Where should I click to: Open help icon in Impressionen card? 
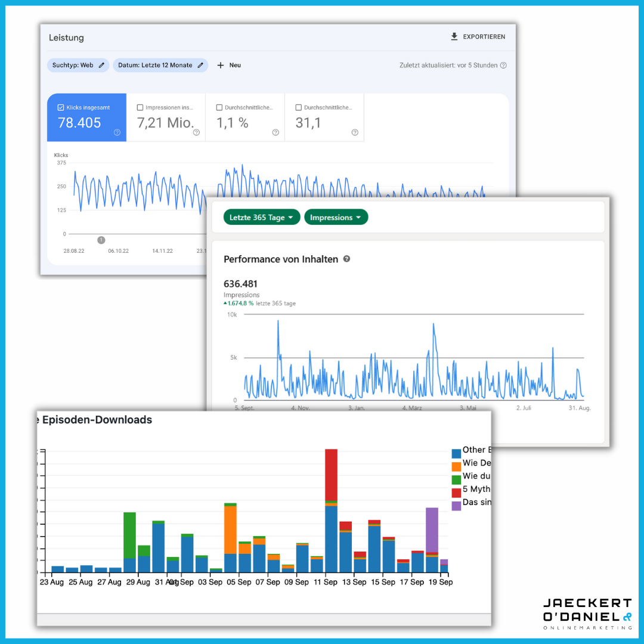[x=196, y=132]
